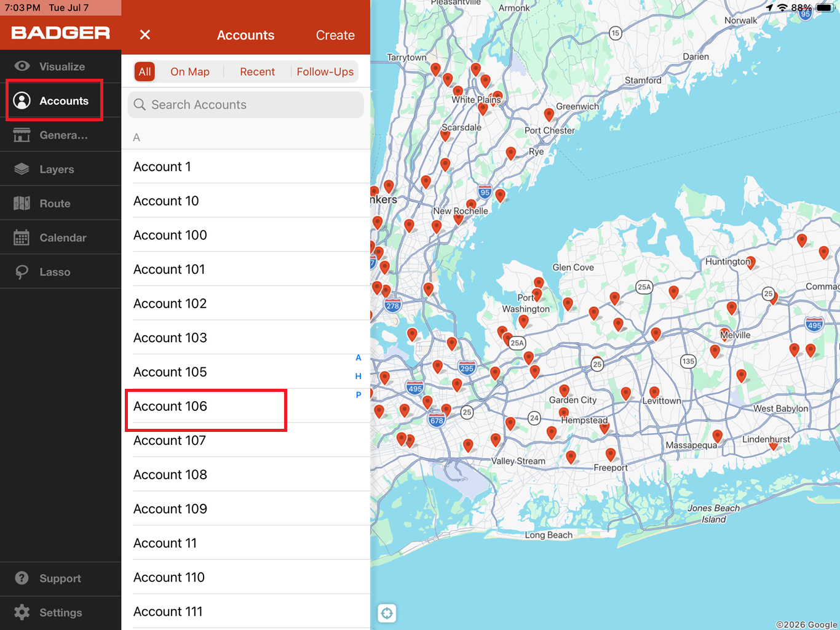Open the Support question mark icon
840x630 pixels.
pos(22,578)
